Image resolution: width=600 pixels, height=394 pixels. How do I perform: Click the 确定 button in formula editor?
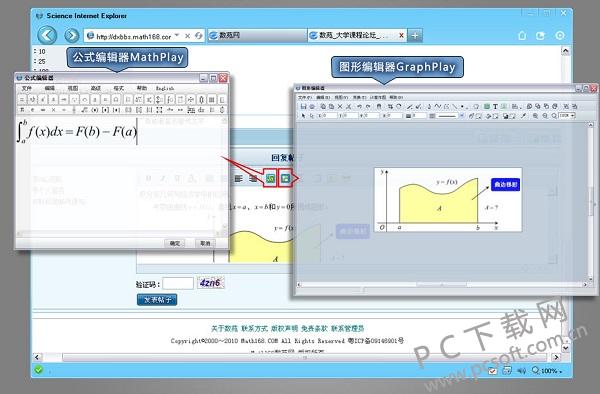pyautogui.click(x=175, y=243)
